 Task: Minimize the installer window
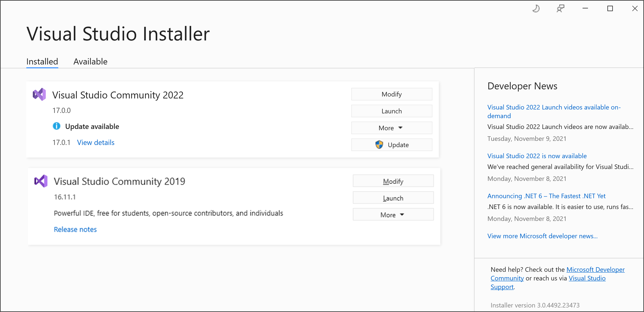585,9
